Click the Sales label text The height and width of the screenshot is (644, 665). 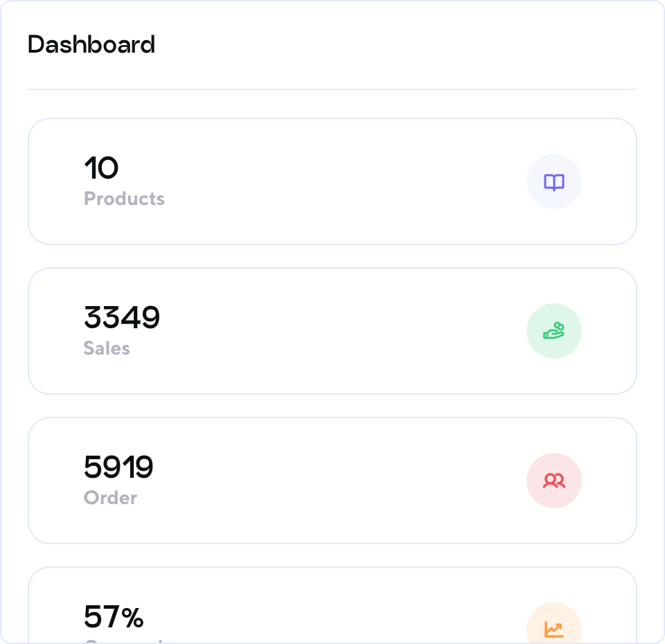click(x=106, y=348)
